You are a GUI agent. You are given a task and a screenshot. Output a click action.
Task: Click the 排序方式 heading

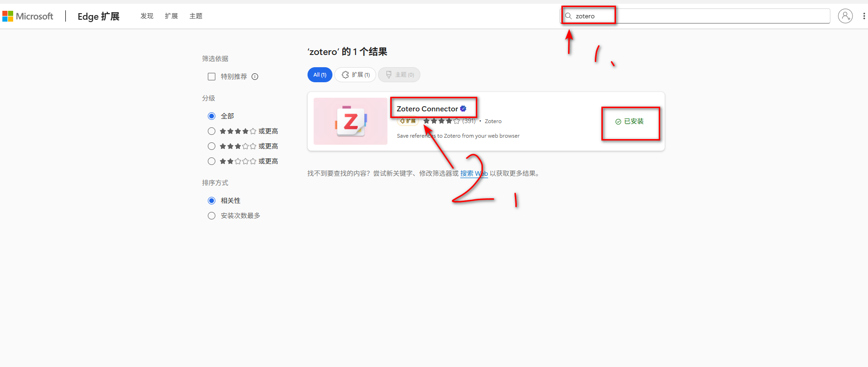(x=215, y=183)
